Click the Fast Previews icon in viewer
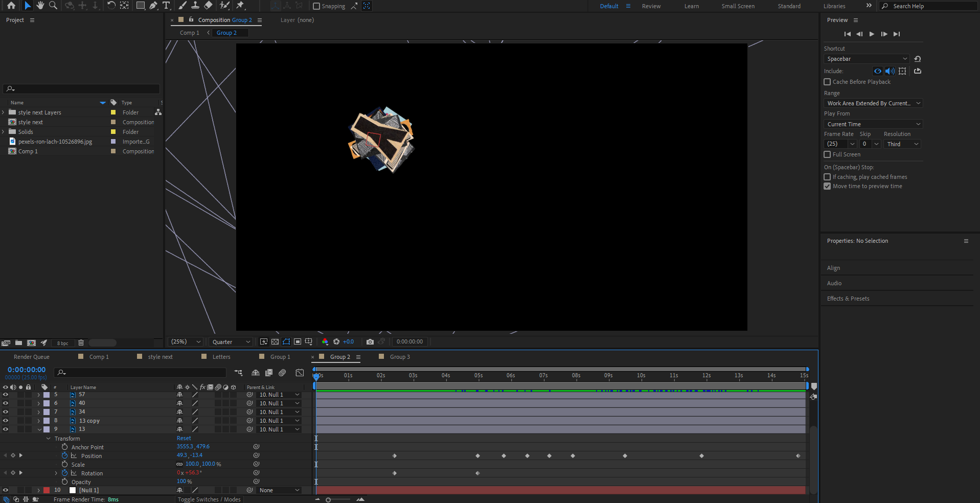 (264, 341)
